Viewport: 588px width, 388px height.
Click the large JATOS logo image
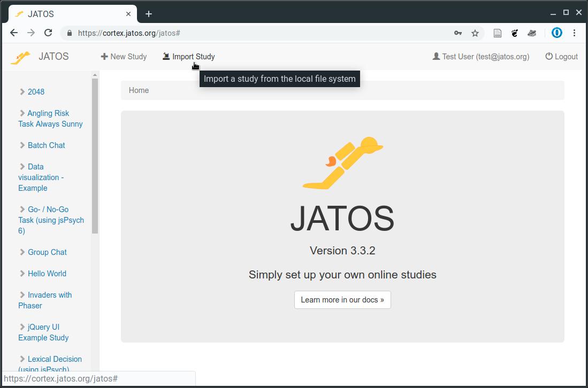[343, 163]
